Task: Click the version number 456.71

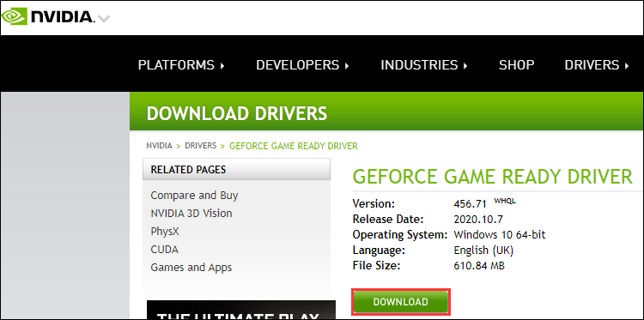Action: (x=470, y=204)
